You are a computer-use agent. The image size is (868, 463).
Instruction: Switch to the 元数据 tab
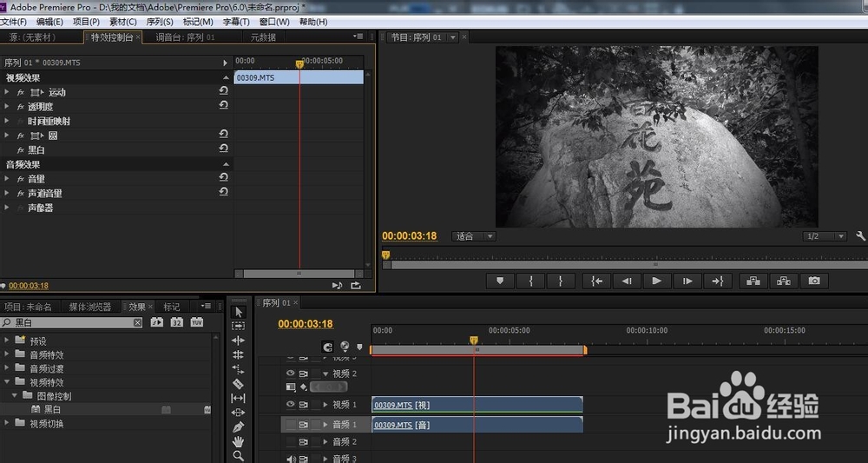(x=263, y=37)
